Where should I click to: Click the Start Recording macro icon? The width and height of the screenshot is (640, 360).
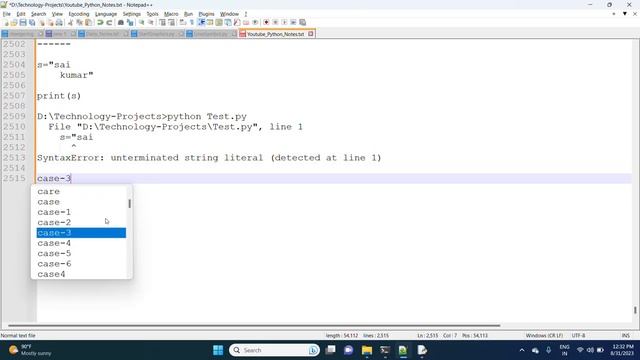(x=266, y=22)
